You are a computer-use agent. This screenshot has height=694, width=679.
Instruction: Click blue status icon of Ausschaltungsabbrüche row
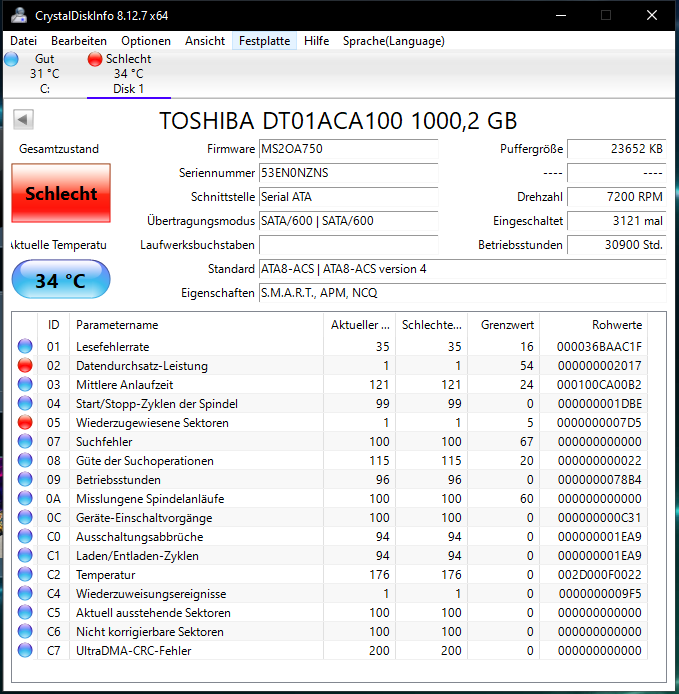coord(25,536)
